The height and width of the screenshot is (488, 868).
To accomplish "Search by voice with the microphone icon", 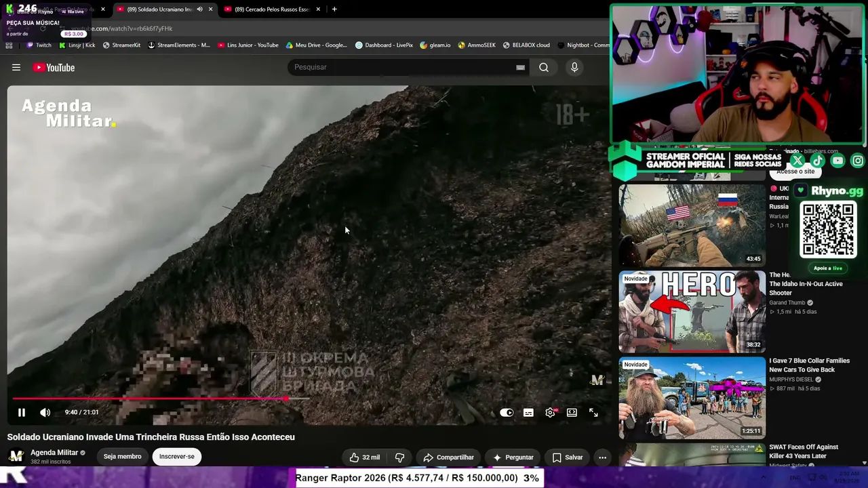I will tap(574, 67).
